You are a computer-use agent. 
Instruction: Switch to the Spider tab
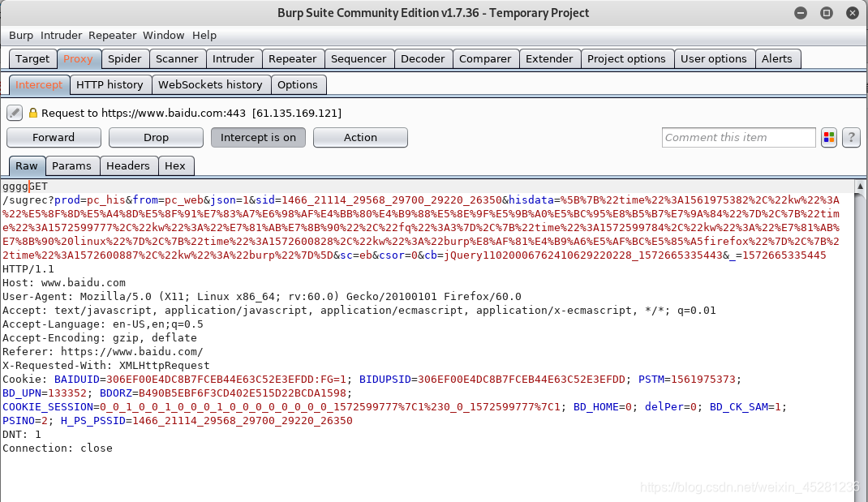click(125, 58)
